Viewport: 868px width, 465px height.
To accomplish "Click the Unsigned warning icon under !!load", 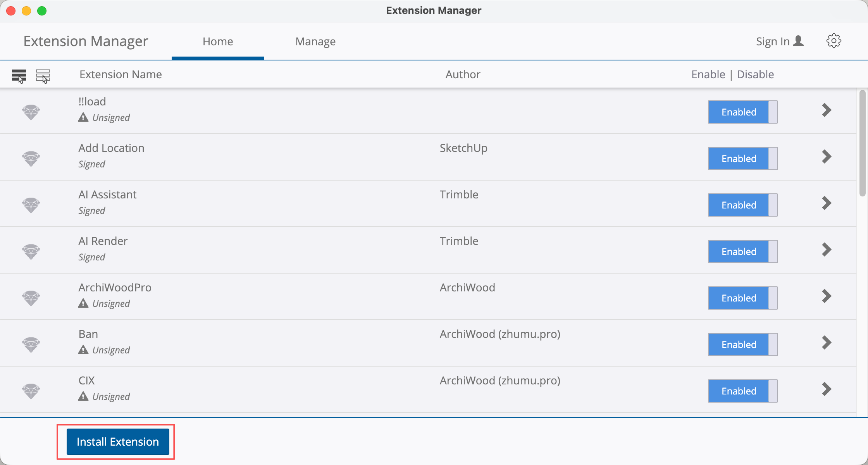I will pos(83,117).
